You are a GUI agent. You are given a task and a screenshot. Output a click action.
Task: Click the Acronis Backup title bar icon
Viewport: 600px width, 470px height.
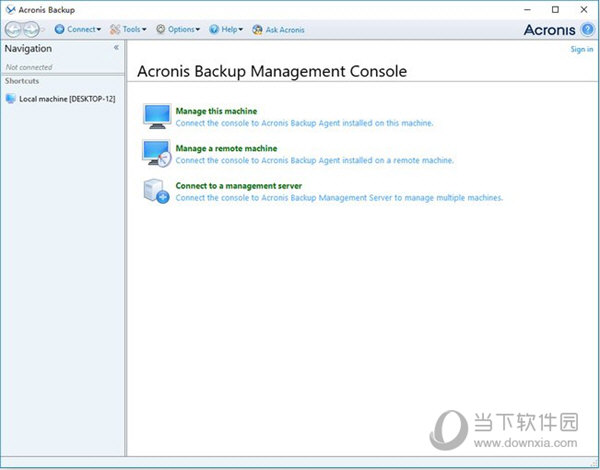click(x=10, y=10)
